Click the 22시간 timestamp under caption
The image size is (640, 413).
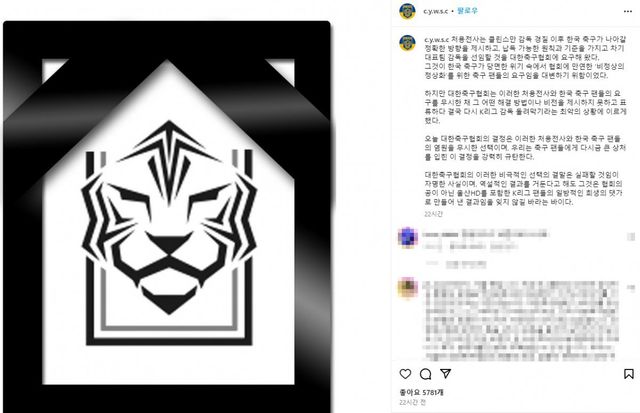(x=433, y=214)
